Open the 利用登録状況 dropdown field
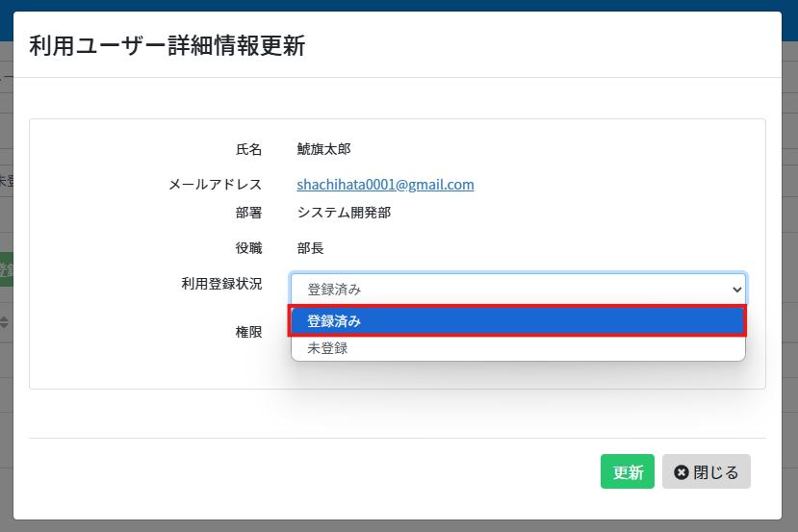The height and width of the screenshot is (532, 798). [518, 290]
